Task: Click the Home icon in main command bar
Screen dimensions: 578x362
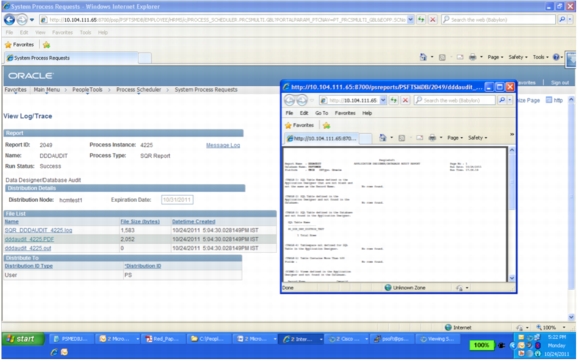Action: [423, 57]
